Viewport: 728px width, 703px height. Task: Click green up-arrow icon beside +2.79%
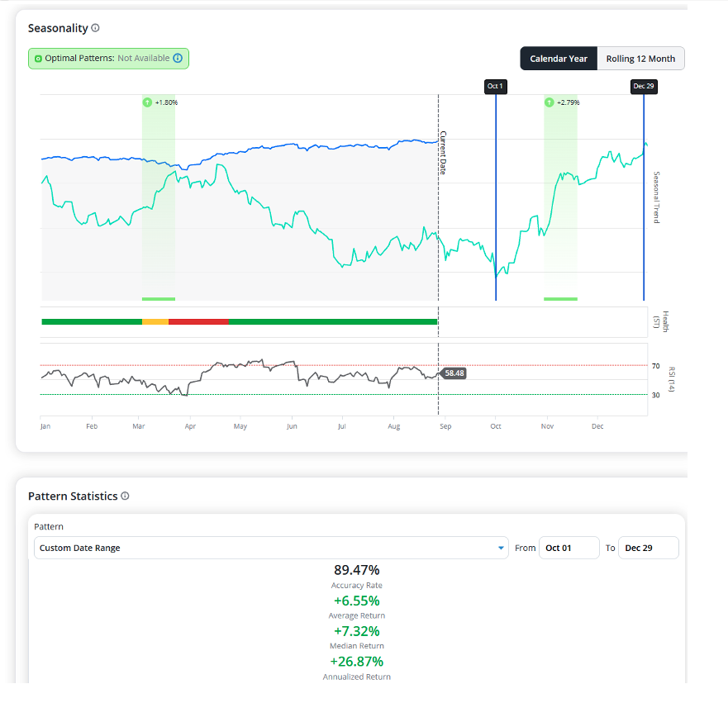(550, 102)
